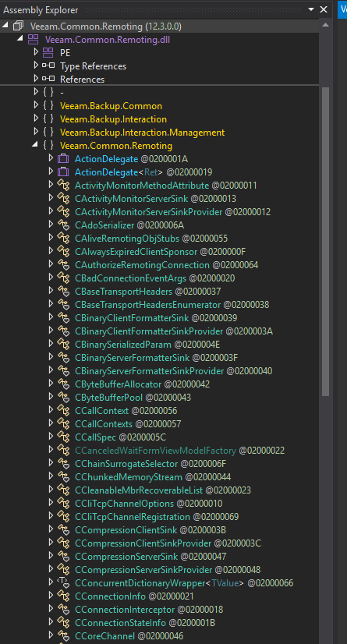Click the class icon beside CCoreChannel

tap(63, 635)
